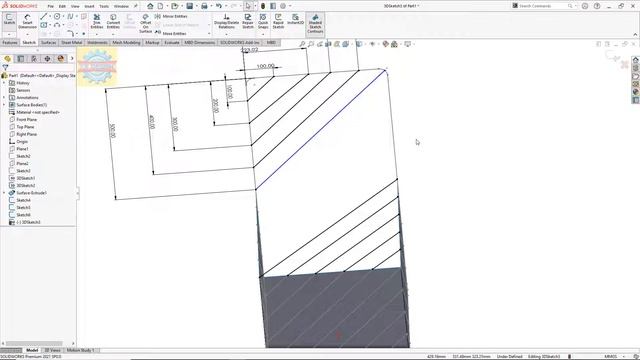Open the ConfigurationManager tab
Screen dimensions: 640x360
[34, 59]
